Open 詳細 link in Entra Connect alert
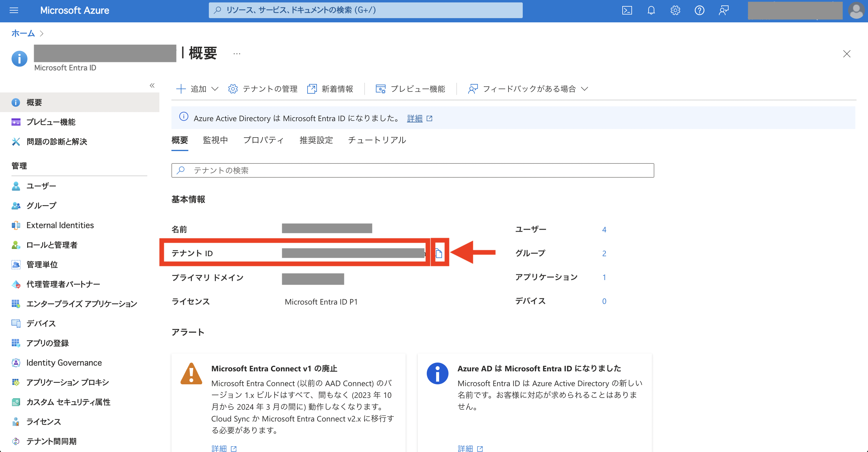The height and width of the screenshot is (452, 868). pos(224,448)
